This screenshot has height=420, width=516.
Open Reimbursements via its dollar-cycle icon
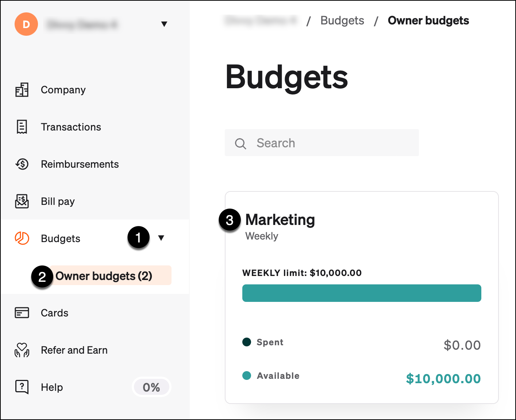(x=22, y=164)
